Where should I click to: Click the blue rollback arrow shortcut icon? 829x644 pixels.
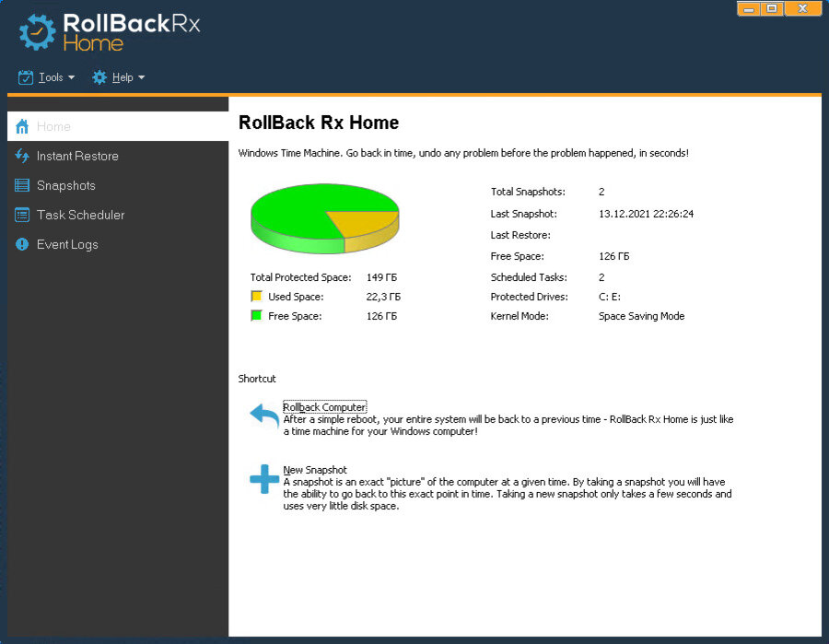pyautogui.click(x=263, y=417)
